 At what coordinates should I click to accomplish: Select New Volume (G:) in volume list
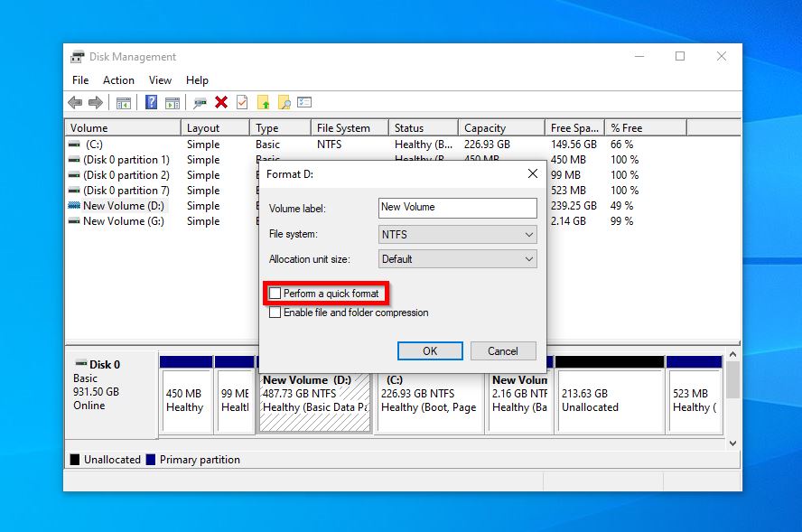point(123,221)
